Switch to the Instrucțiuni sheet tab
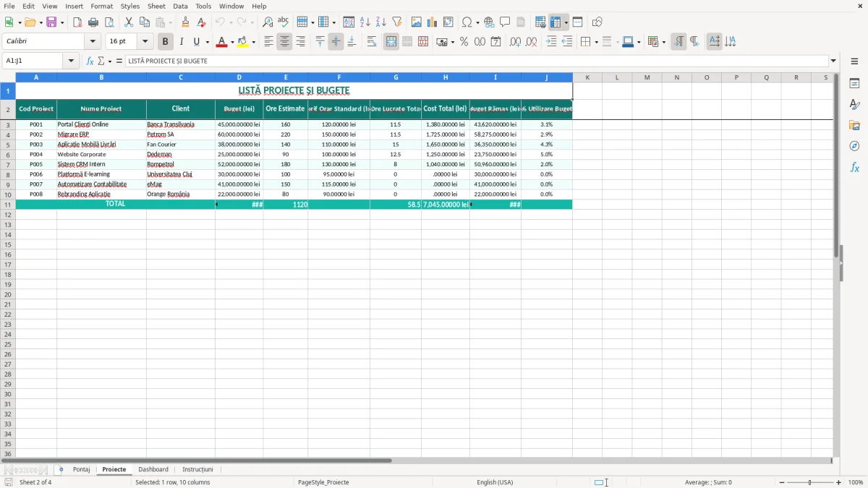Viewport: 868px width, 488px height. [x=197, y=469]
